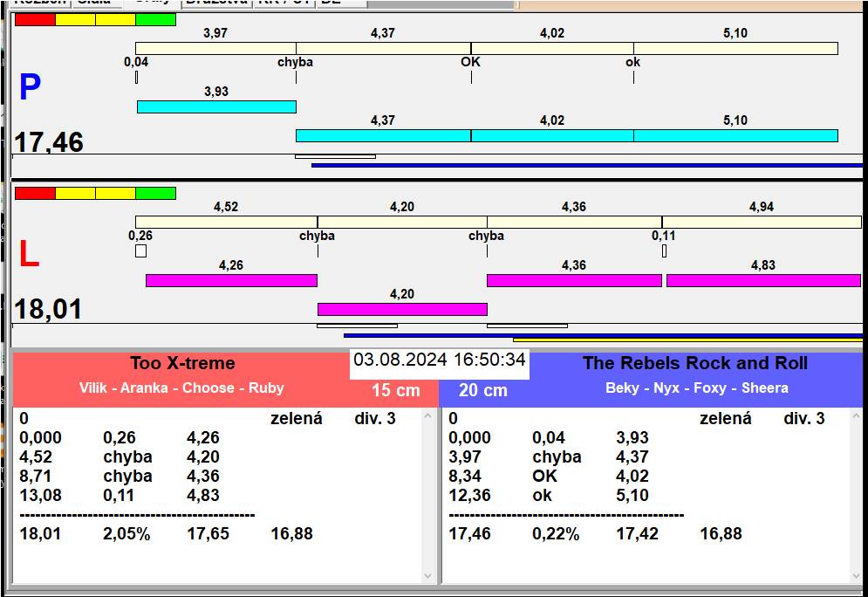Click the lowercase ok label in lane P

pyautogui.click(x=632, y=62)
